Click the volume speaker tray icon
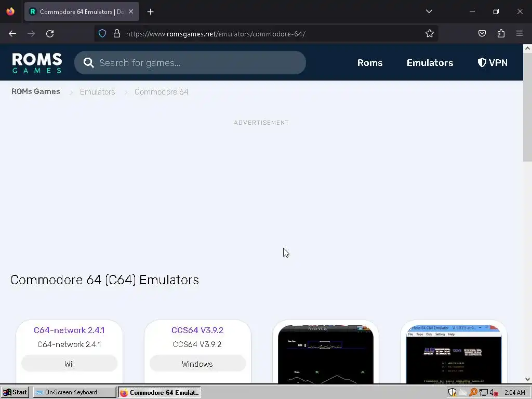Image resolution: width=532 pixels, height=399 pixels. (494, 393)
